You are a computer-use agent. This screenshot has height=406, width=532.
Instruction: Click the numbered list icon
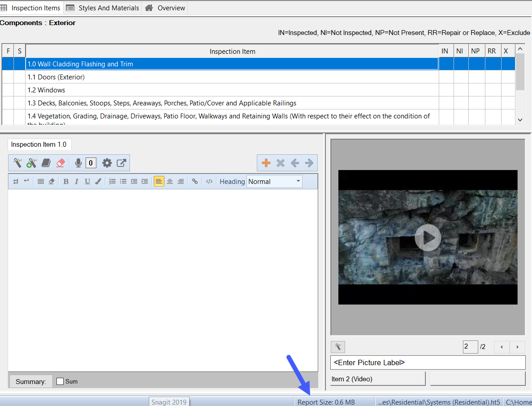112,182
